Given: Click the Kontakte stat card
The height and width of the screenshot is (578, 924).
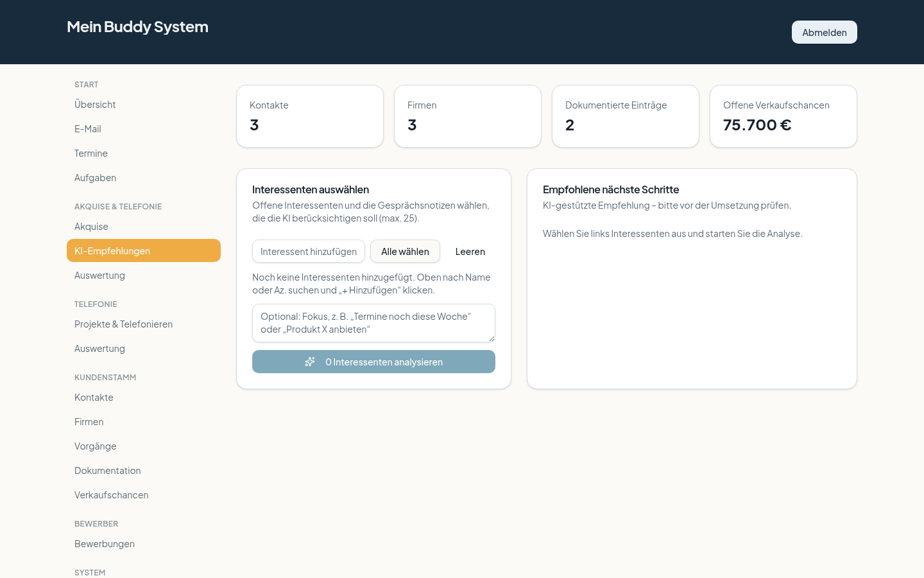Looking at the screenshot, I should tap(310, 116).
